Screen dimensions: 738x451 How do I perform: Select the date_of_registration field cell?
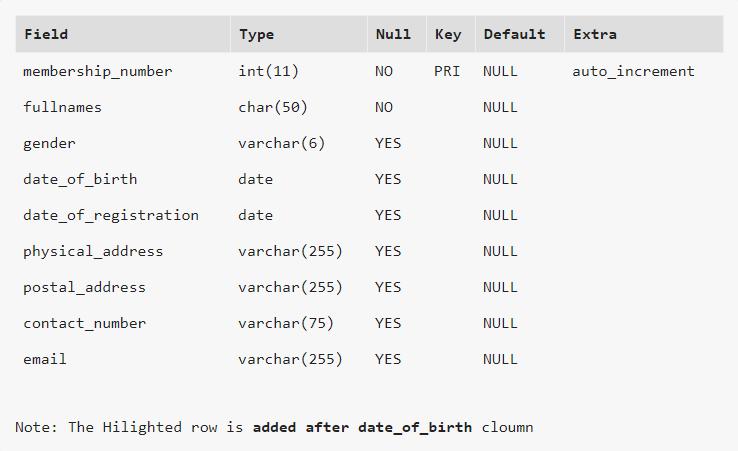[111, 215]
